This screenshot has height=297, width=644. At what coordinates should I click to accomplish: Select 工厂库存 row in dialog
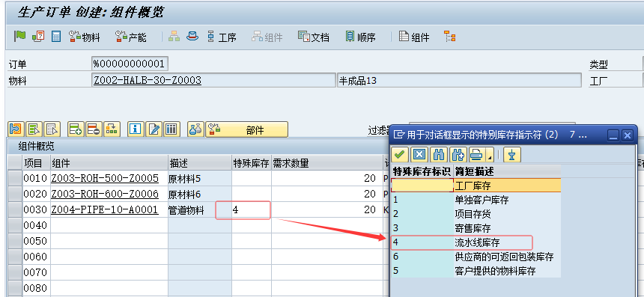coord(476,186)
